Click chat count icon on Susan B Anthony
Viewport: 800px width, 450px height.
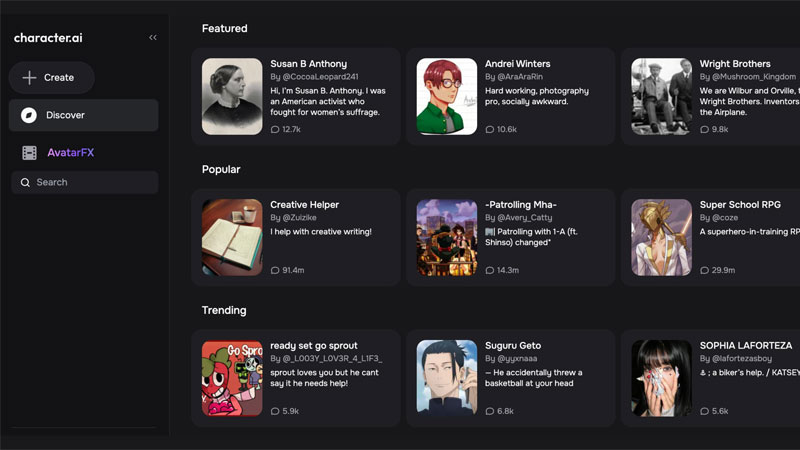click(x=275, y=129)
